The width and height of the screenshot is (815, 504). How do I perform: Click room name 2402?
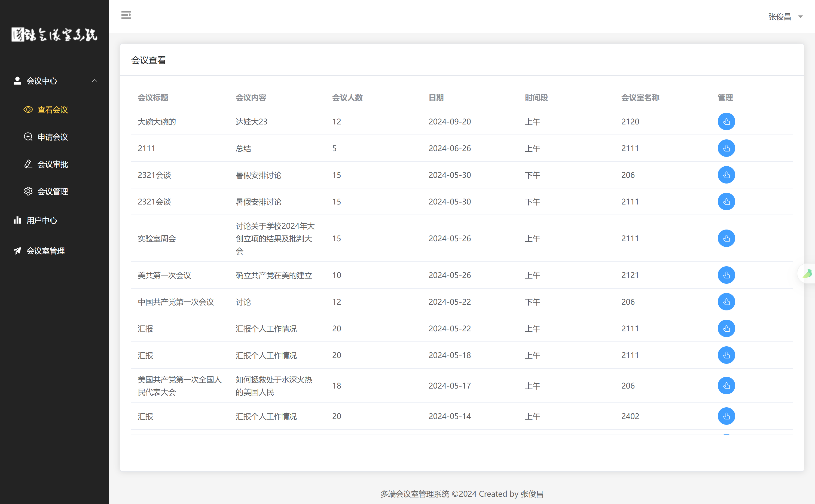point(630,416)
